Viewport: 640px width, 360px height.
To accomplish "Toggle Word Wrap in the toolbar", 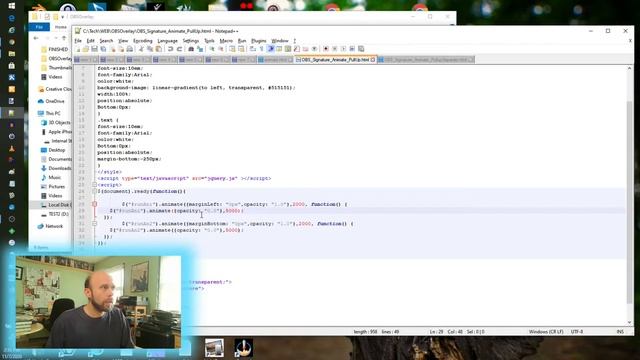I will coord(253,49).
